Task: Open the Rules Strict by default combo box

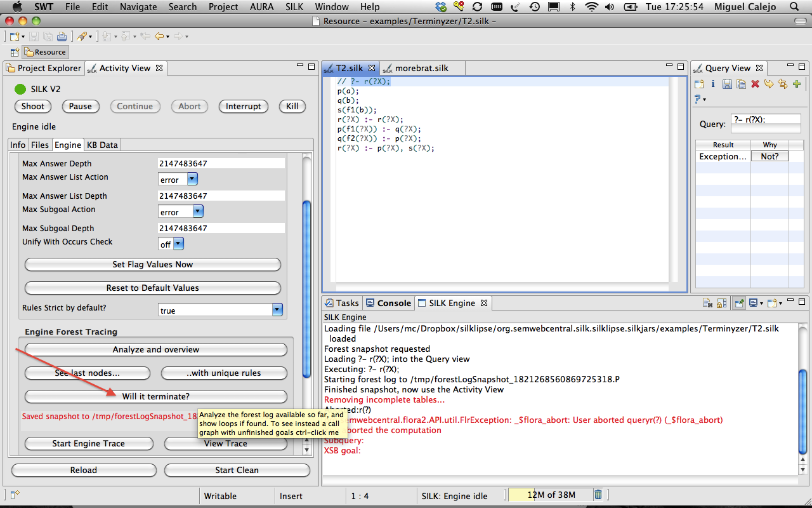Action: 277,310
